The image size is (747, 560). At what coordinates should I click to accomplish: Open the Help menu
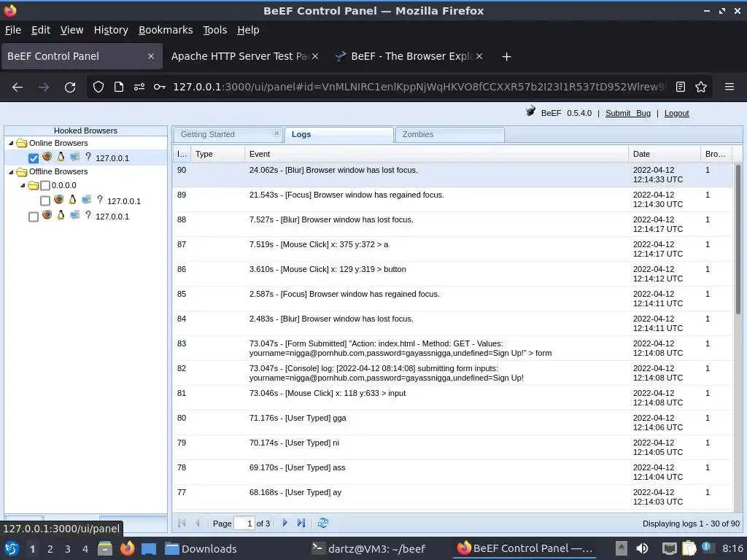click(x=248, y=30)
